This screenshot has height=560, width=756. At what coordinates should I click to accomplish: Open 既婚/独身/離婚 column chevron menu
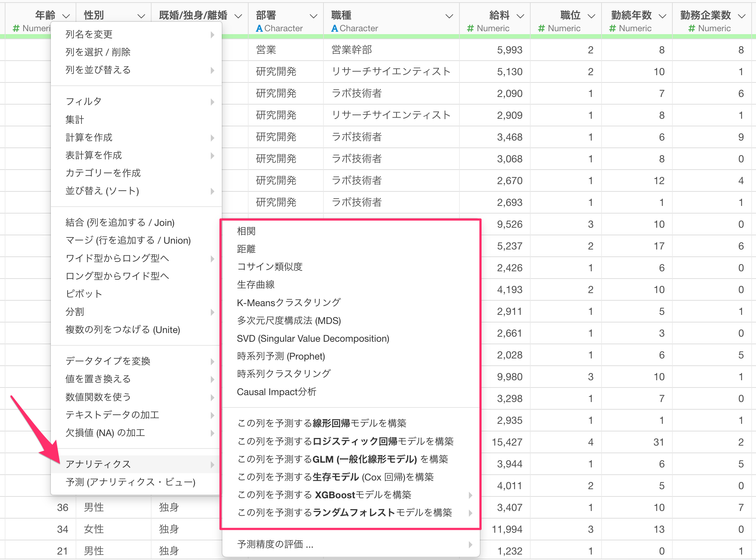pyautogui.click(x=238, y=16)
